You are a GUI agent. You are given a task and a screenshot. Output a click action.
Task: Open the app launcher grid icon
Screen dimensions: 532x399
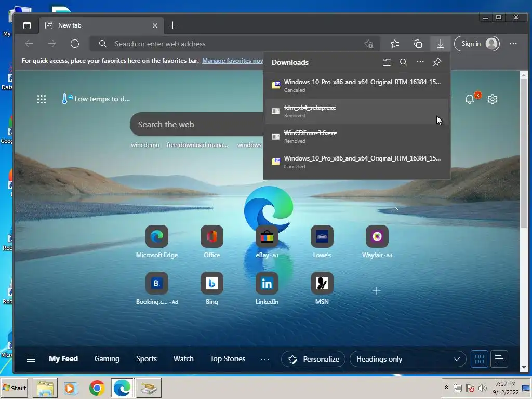click(x=42, y=99)
